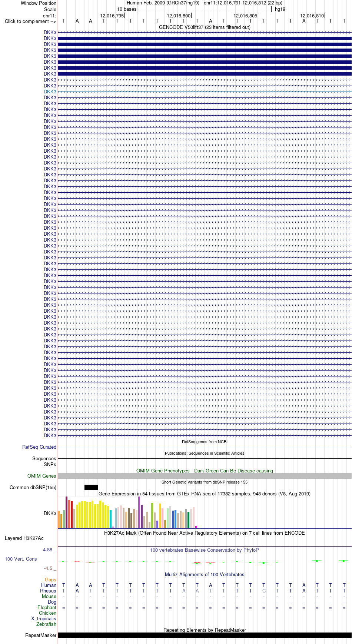Click the 12,016,805 position marker
The height and width of the screenshot is (644, 352).
coord(246,16)
